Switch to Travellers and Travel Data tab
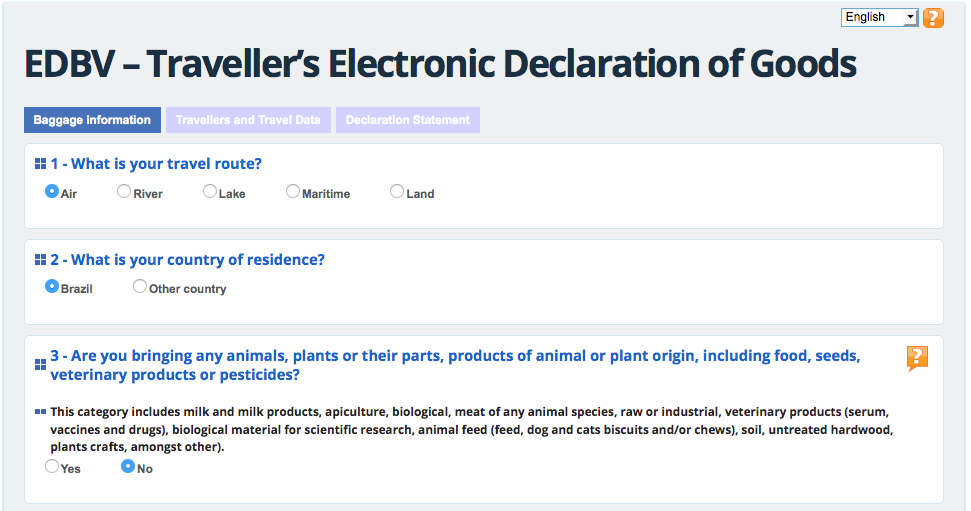 pyautogui.click(x=248, y=120)
